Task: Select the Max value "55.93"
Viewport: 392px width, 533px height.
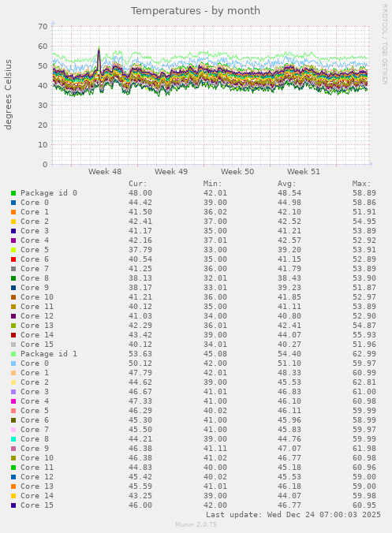Action: (364, 335)
